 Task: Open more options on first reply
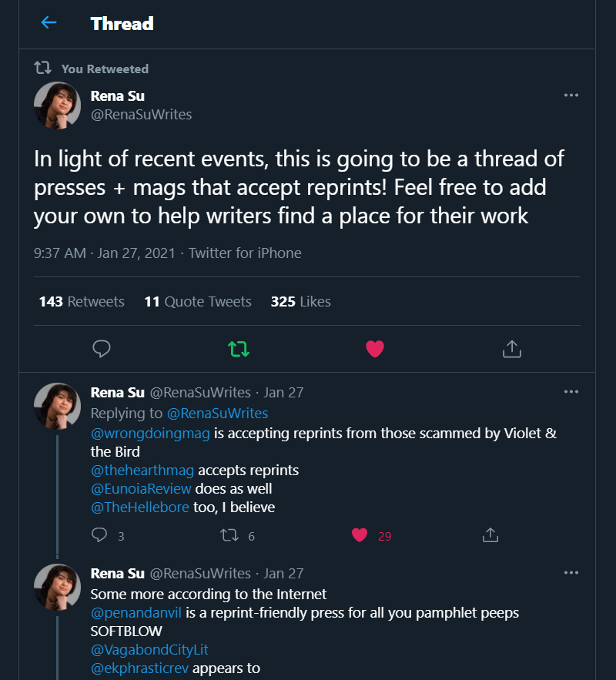[x=571, y=392]
